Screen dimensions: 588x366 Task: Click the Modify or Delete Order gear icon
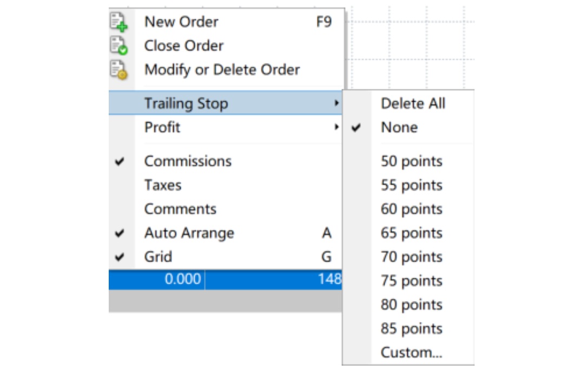(119, 70)
